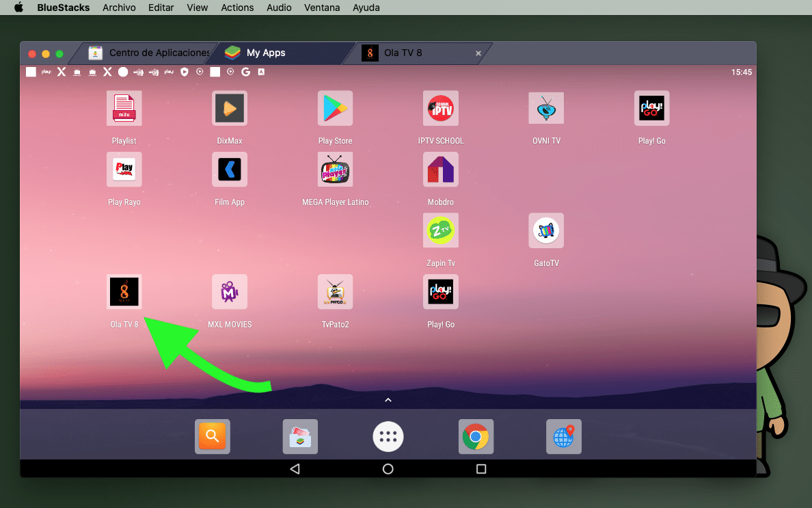Screen dimensions: 812x508
Task: Open the Zapin Tv app
Action: 440,230
